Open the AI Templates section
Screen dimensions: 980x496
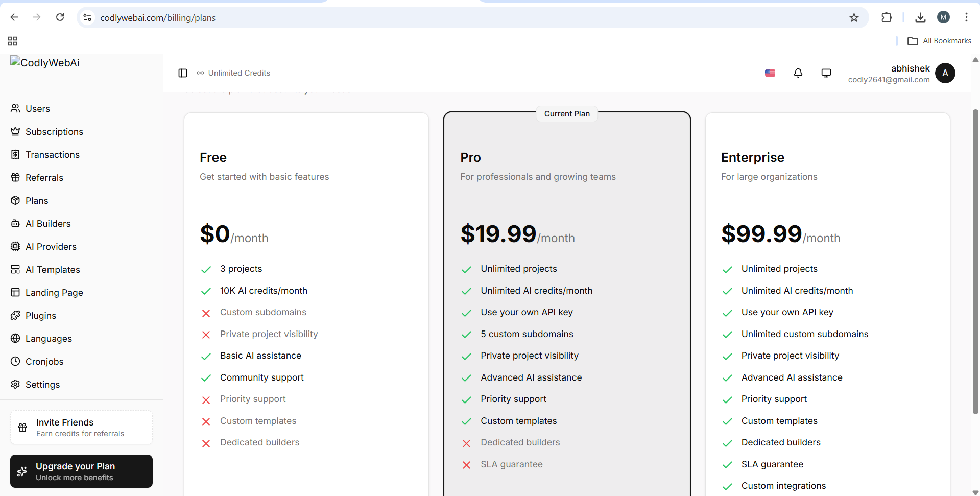click(53, 270)
